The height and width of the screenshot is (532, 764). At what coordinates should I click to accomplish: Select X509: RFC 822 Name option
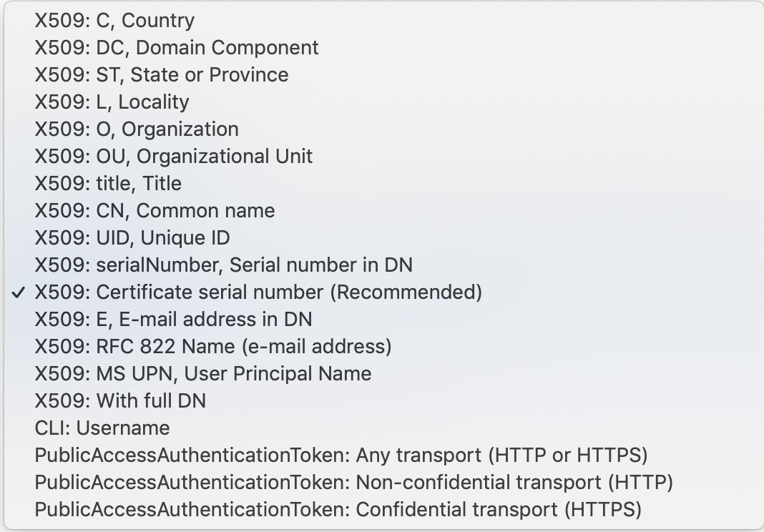coord(213,347)
